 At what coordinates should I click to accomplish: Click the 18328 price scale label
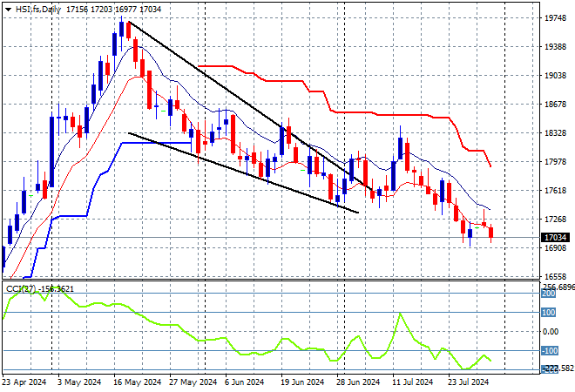[x=555, y=132]
